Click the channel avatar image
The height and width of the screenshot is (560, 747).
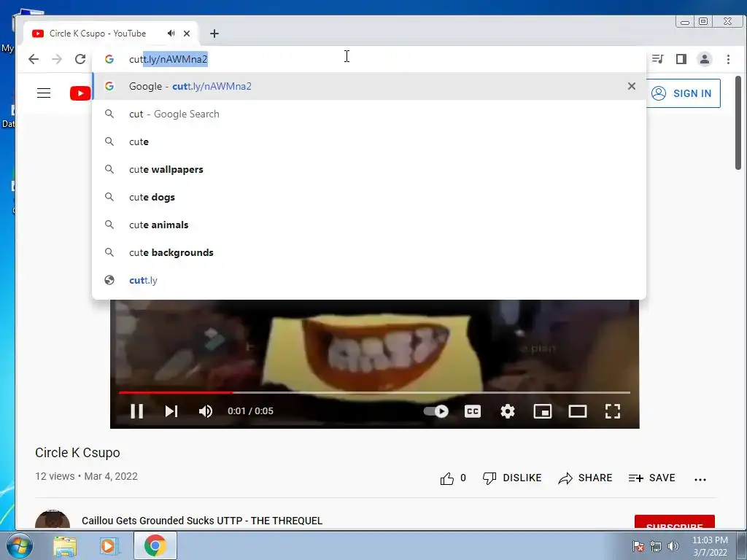[53, 519]
